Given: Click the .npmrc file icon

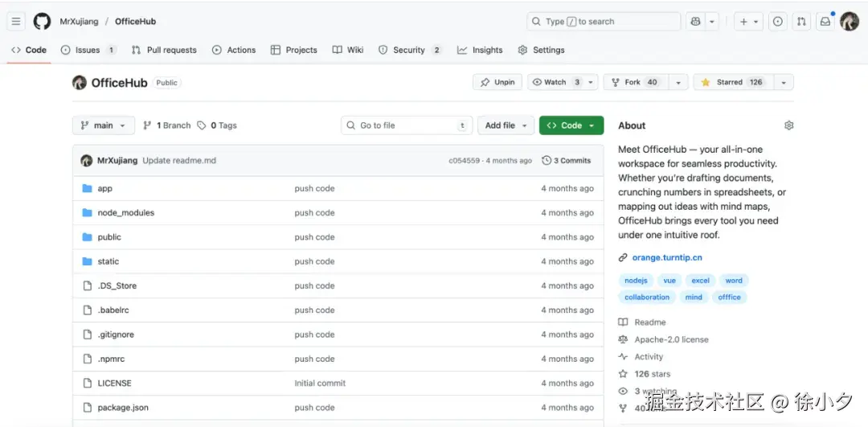Looking at the screenshot, I should click(87, 359).
